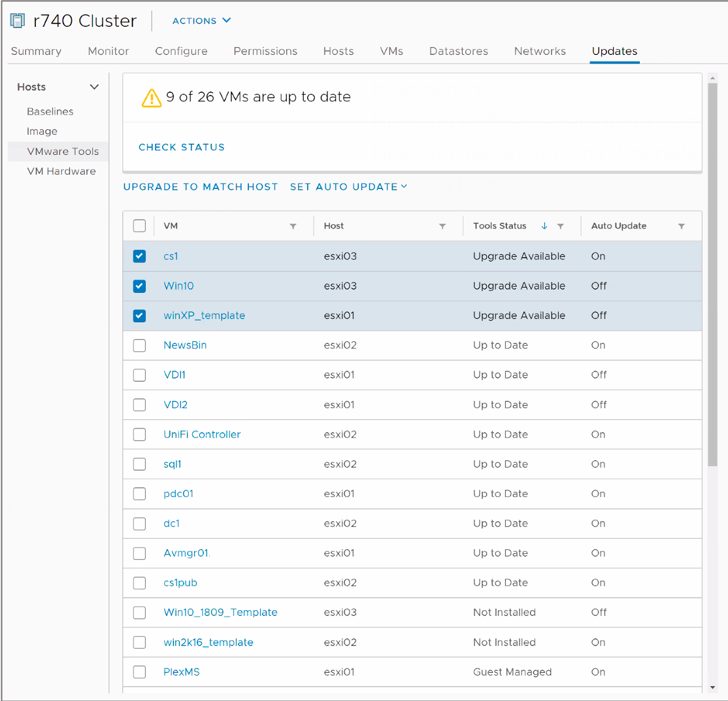Open the NewsBin VM link
This screenshot has height=701, width=728.
tap(185, 345)
